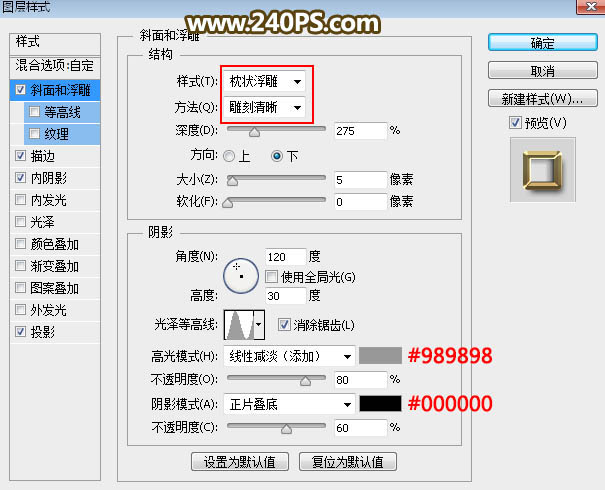Uncheck the 斜面和浮雕 checkbox
Screen dimensions: 605x490
20,90
